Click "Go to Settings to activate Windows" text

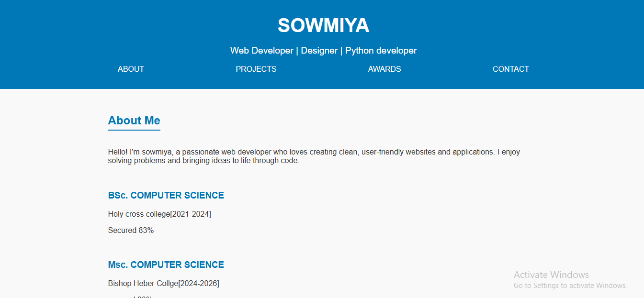[x=570, y=286]
